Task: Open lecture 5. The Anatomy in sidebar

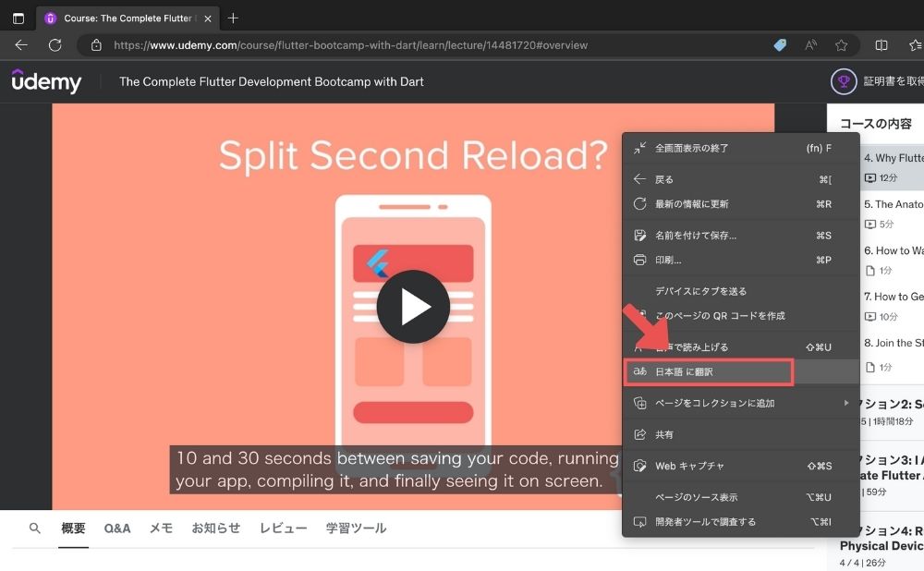Action: (x=893, y=213)
